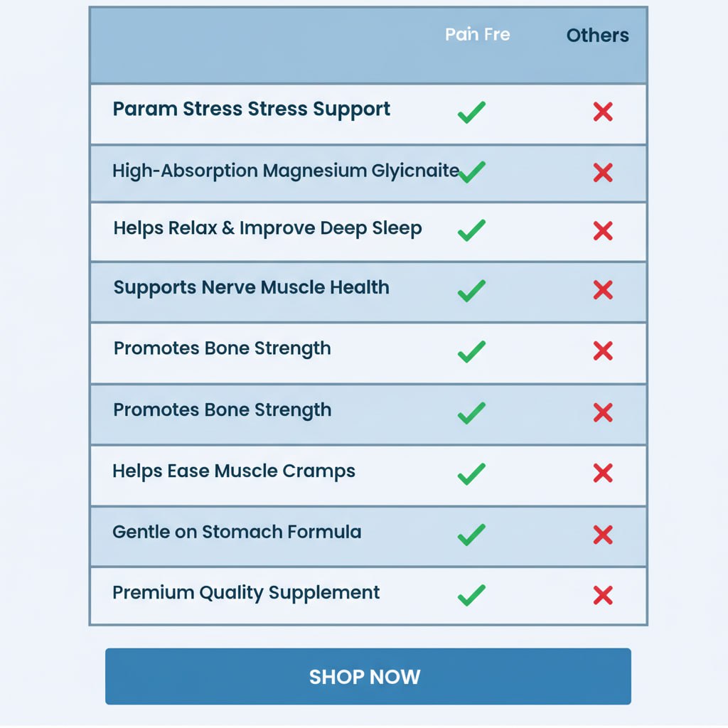This screenshot has width=728, height=728.
Task: Click the "Gentle on Stomach Formula" label
Action: 237,532
